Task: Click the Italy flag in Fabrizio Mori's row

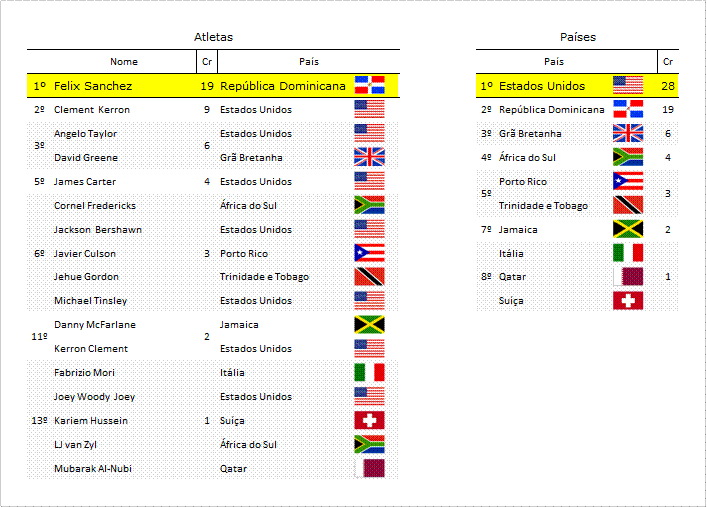Action: point(369,372)
